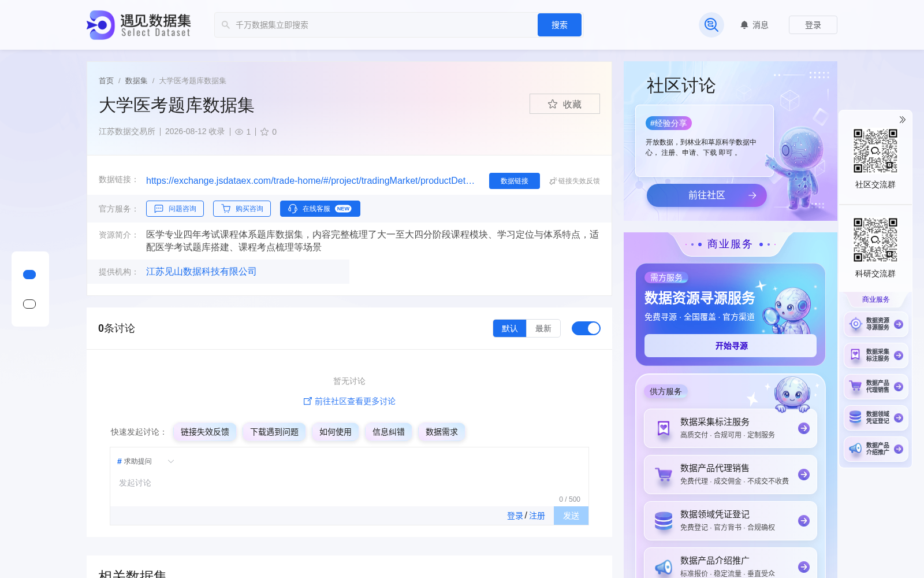Expand the 求助提问 category dropdown
The width and height of the screenshot is (924, 578).
click(x=146, y=461)
